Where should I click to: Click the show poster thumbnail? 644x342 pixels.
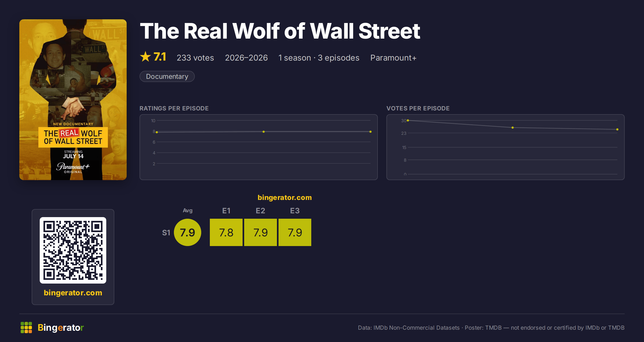coord(73,100)
